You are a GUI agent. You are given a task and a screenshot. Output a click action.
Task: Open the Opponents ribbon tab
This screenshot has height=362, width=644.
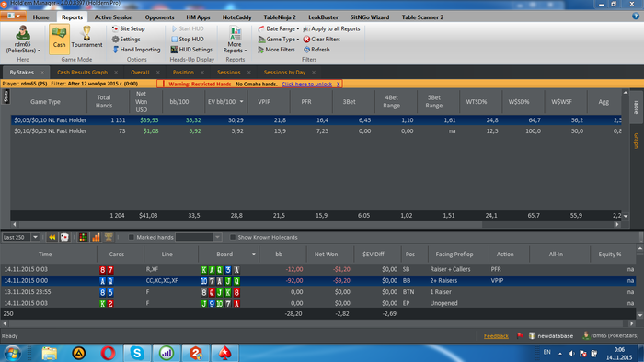pyautogui.click(x=159, y=17)
